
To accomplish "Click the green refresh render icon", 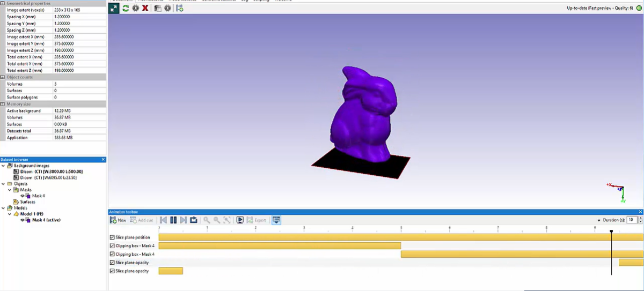I will 126,9.
